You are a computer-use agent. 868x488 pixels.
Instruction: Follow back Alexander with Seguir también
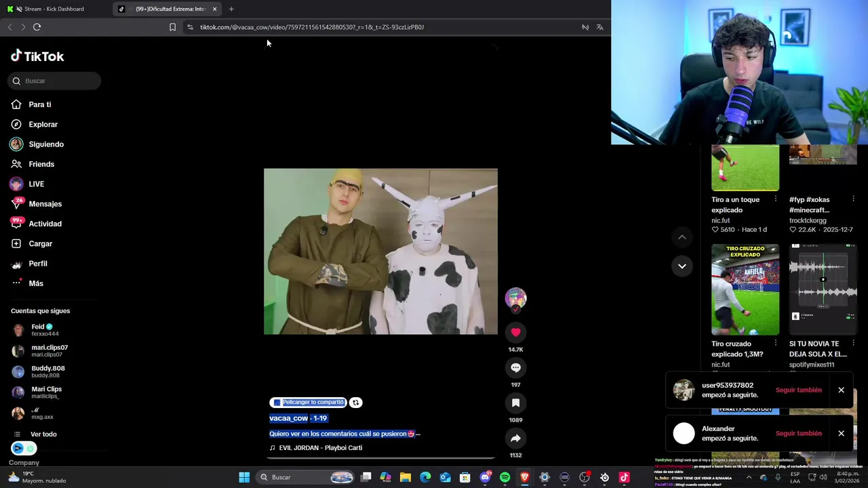coord(798,434)
